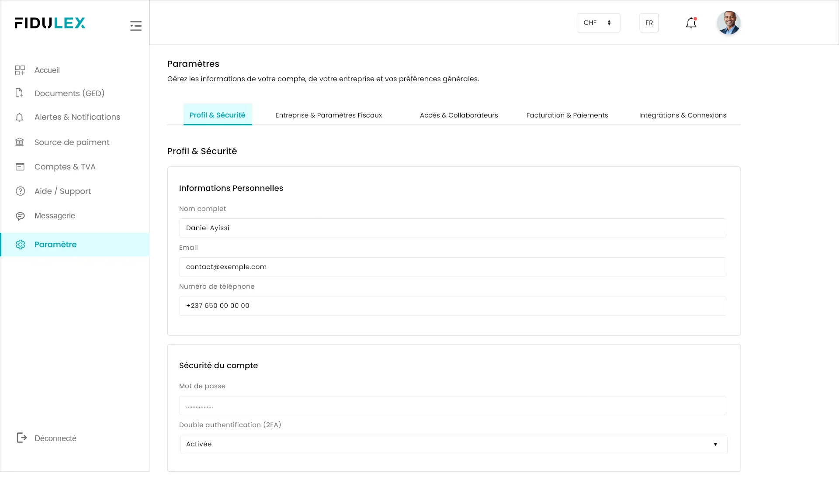This screenshot has height=504, width=839.
Task: Click the user profile avatar photo
Action: pyautogui.click(x=728, y=23)
